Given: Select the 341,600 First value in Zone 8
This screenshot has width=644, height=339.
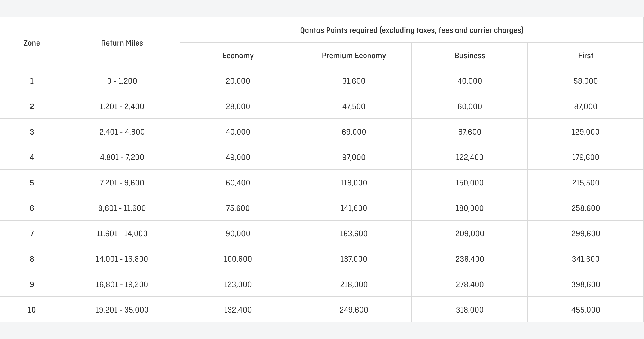Looking at the screenshot, I should [x=585, y=259].
